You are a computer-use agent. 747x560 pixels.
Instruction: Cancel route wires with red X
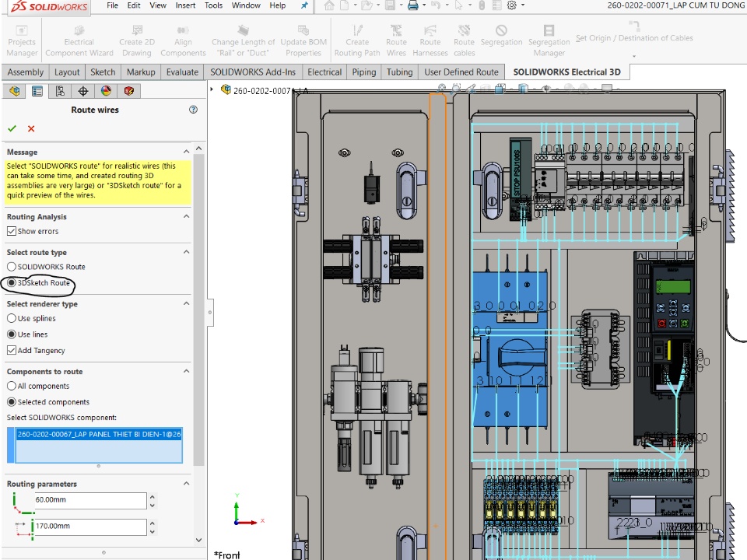tap(31, 128)
